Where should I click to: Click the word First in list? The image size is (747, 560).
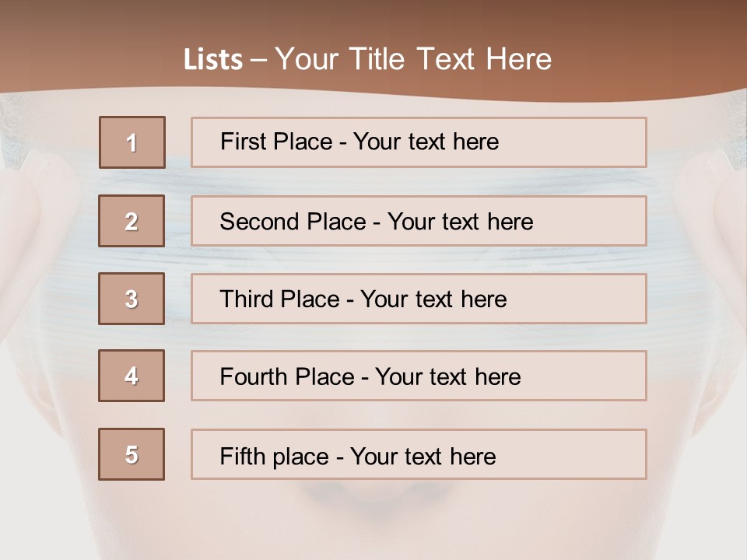click(244, 142)
